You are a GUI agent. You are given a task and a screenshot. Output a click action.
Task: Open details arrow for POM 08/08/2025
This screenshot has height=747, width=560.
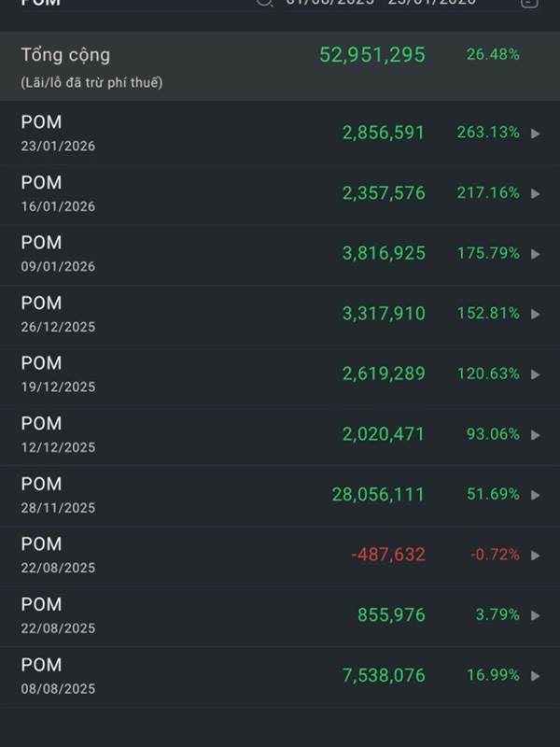(536, 676)
